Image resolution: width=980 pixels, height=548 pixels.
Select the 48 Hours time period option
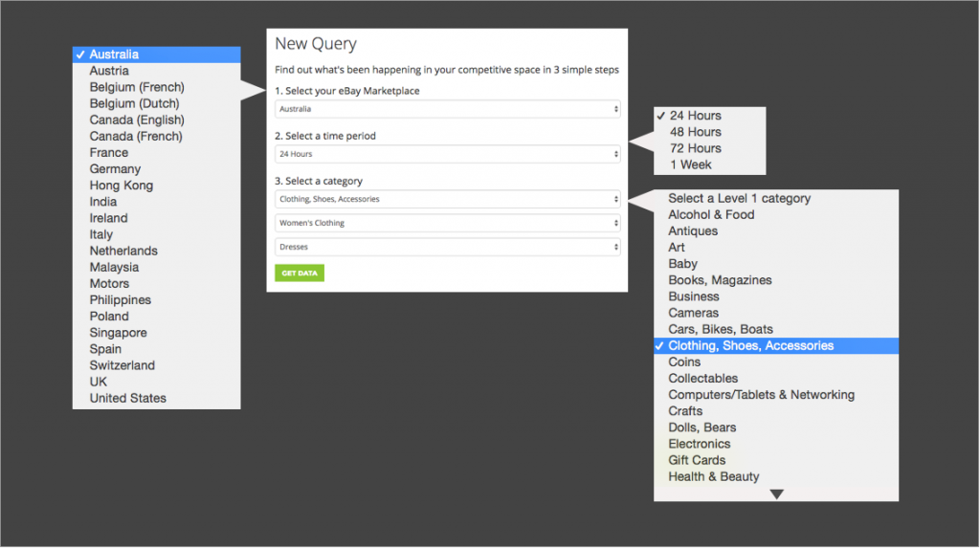709,132
